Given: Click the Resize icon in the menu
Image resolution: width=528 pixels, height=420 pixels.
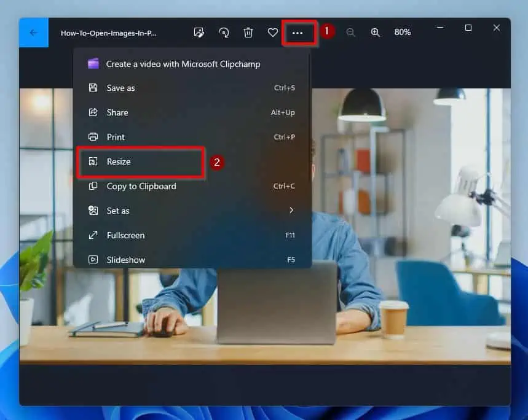Looking at the screenshot, I should 93,161.
